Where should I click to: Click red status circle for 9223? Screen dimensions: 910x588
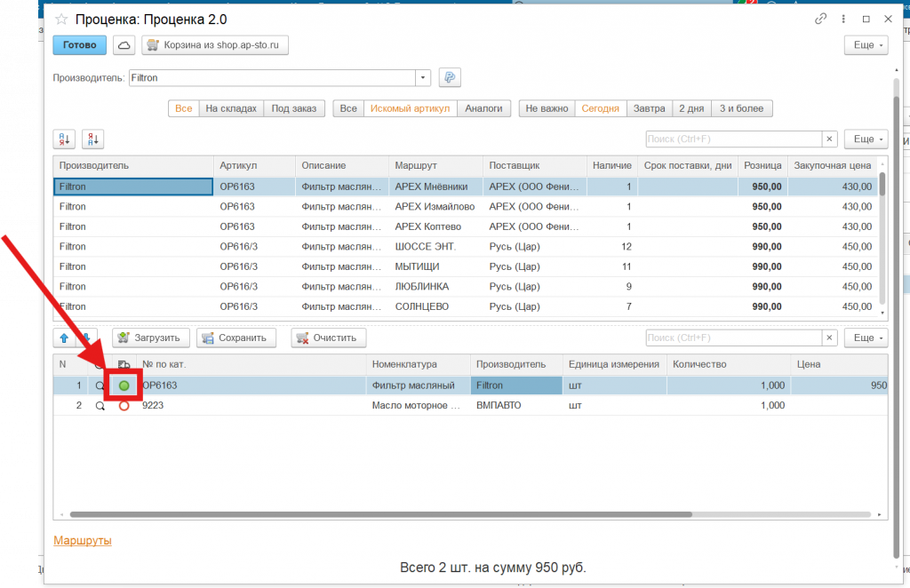click(124, 406)
